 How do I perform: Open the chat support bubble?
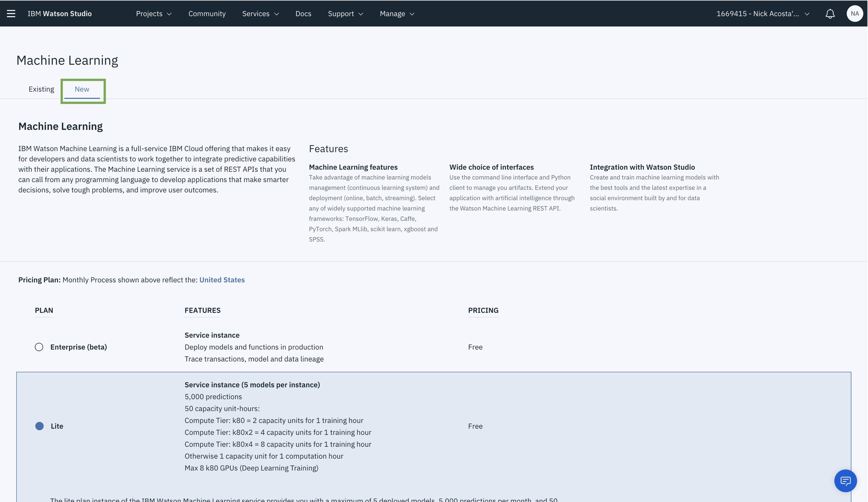point(845,481)
